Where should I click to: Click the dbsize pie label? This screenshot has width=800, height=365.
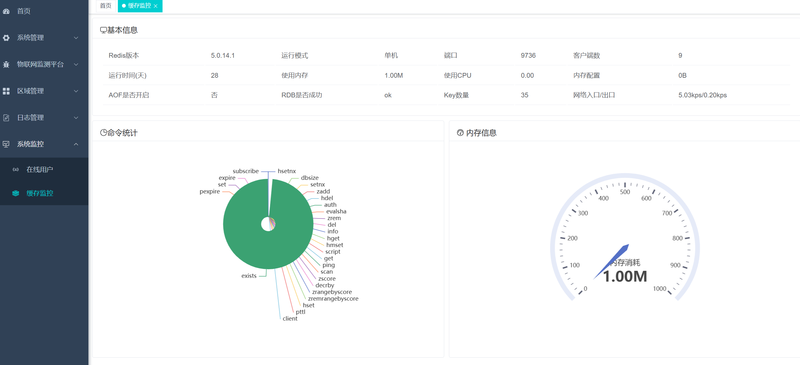(x=310, y=178)
